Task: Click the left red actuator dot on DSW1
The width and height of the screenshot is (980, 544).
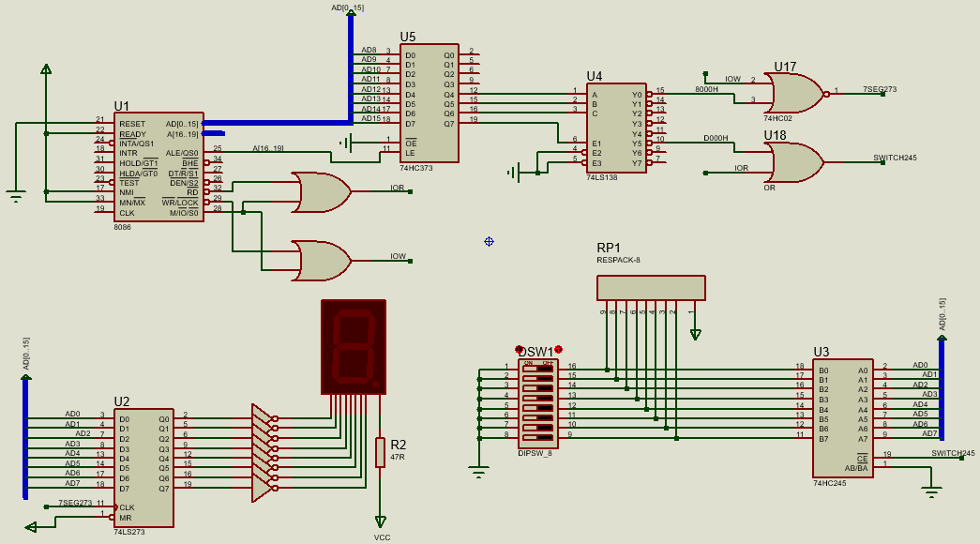Action: coord(519,350)
